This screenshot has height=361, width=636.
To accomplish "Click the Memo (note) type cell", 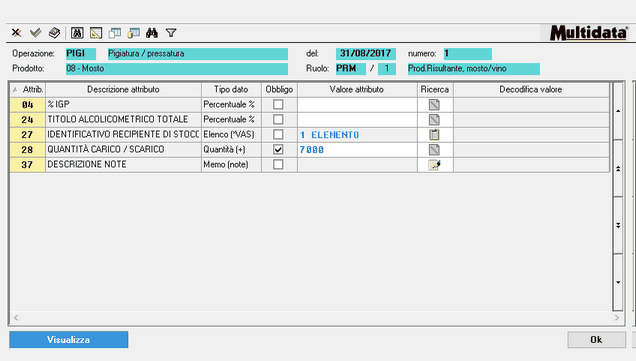I will click(231, 165).
